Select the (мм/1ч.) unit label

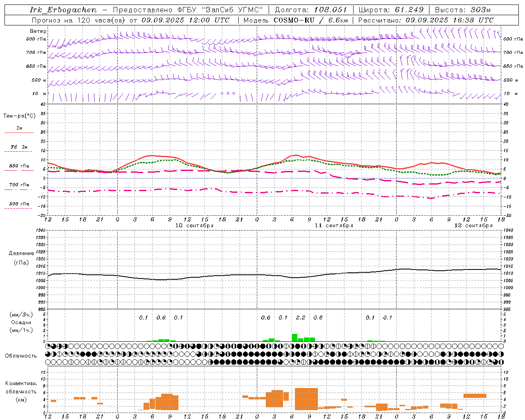click(x=21, y=330)
